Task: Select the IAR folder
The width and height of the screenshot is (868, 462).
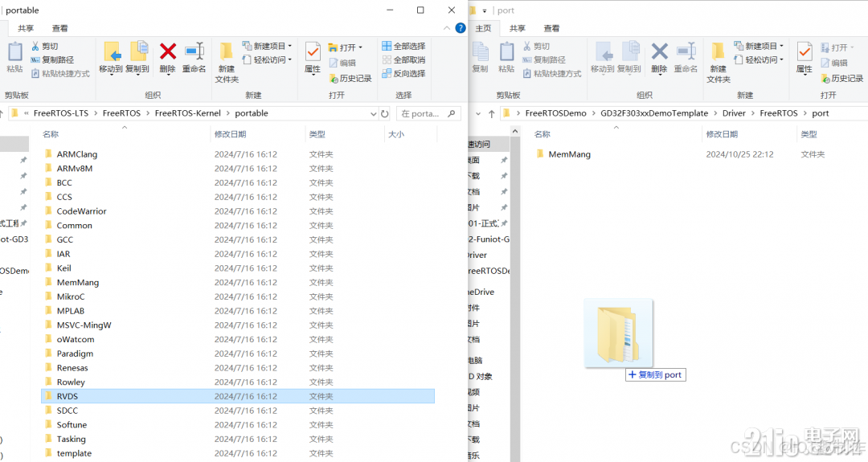Action: [x=63, y=254]
